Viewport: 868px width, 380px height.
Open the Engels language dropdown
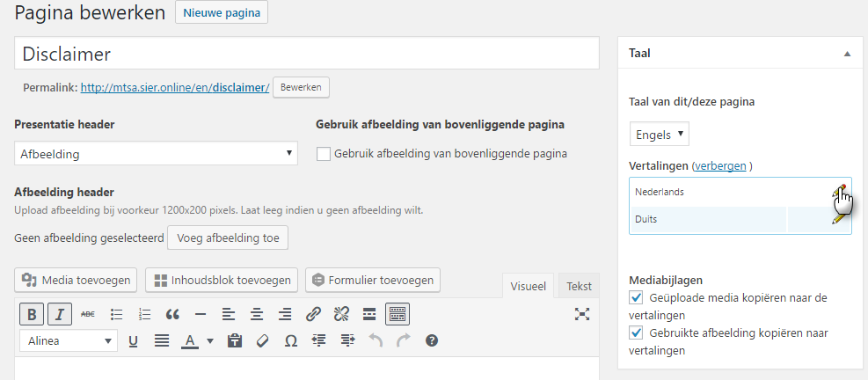660,135
